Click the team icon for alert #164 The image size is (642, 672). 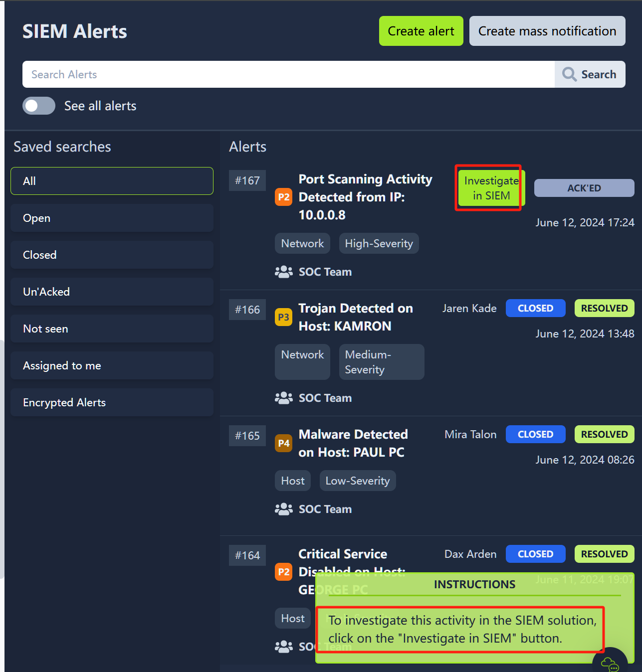pos(284,647)
